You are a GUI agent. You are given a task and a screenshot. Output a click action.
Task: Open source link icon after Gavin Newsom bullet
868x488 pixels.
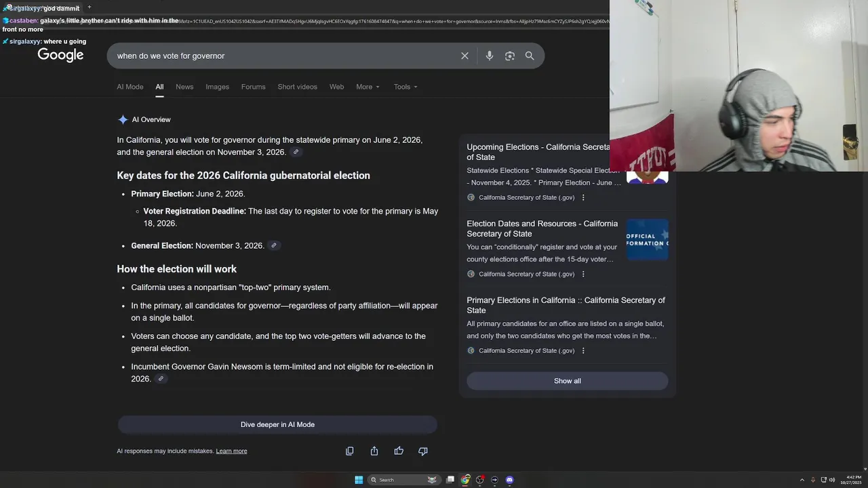(161, 379)
